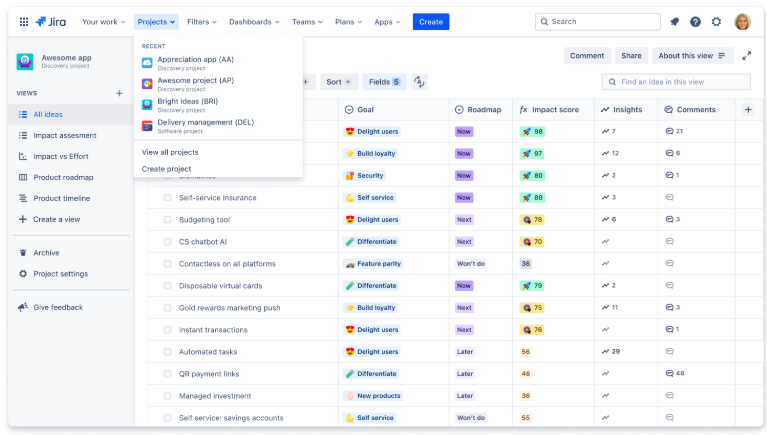The image size is (767, 435).
Task: Open the Fields 5 button
Action: [384, 82]
